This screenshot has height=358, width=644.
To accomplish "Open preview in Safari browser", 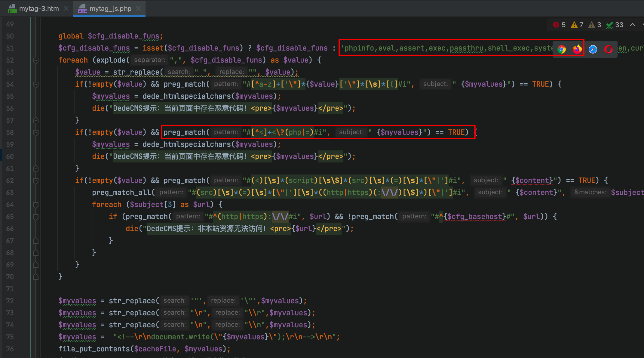I will [593, 49].
